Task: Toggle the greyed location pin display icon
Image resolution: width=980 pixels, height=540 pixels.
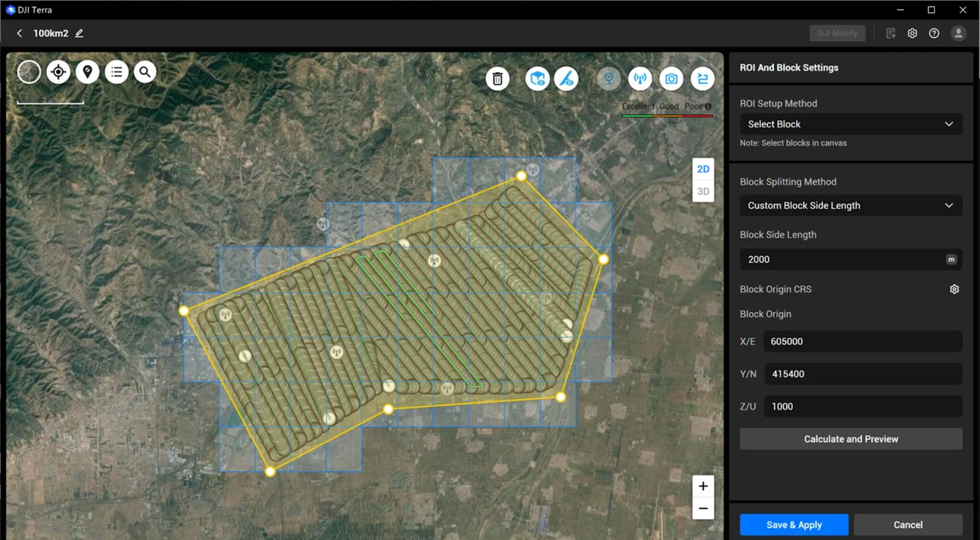Action: tap(608, 79)
